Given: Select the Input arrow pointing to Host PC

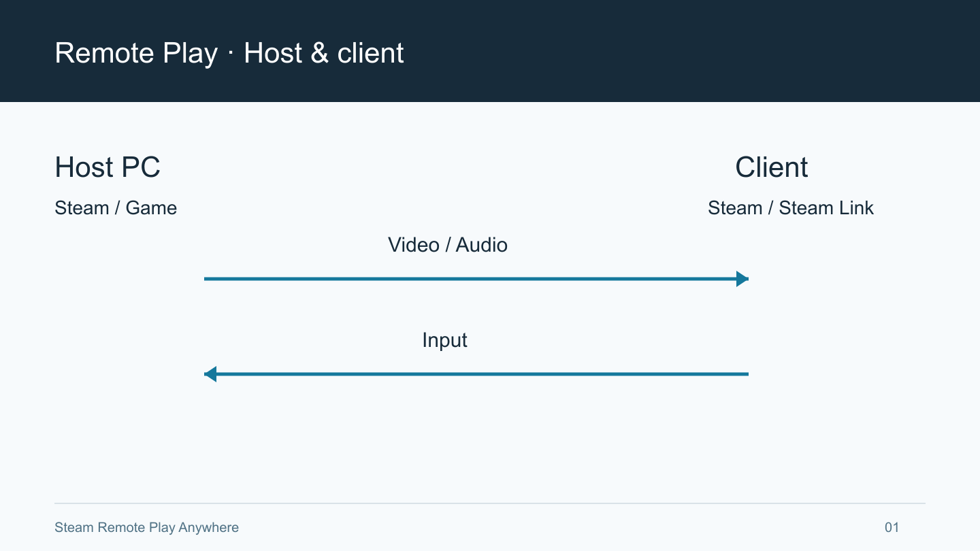Looking at the screenshot, I should pos(476,374).
